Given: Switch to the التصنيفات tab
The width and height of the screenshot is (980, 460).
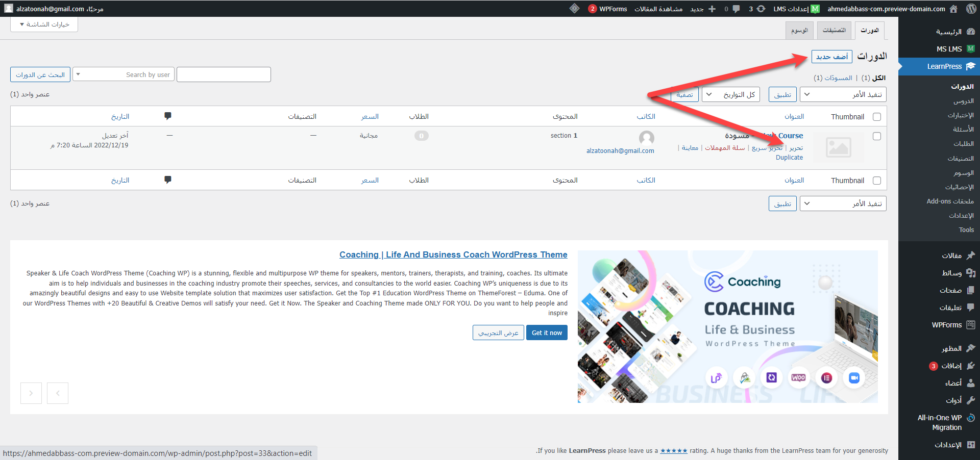Looking at the screenshot, I should point(834,31).
